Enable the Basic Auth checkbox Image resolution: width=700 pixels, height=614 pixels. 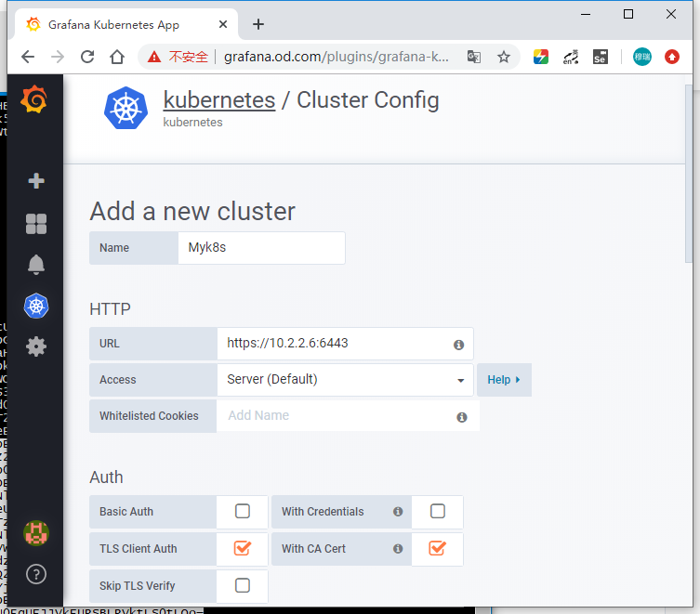(243, 511)
